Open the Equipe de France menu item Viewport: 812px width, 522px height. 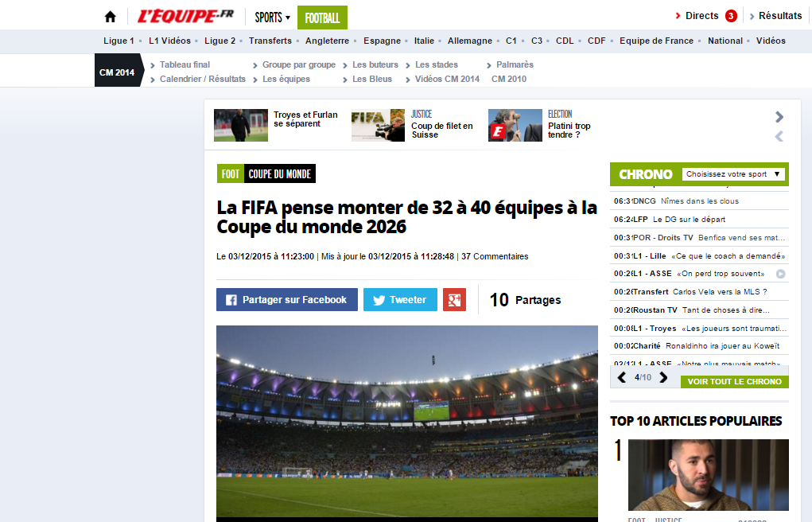(657, 41)
